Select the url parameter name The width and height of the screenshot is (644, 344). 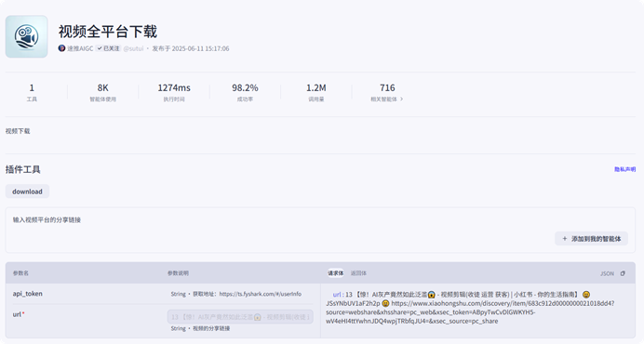coord(17,314)
